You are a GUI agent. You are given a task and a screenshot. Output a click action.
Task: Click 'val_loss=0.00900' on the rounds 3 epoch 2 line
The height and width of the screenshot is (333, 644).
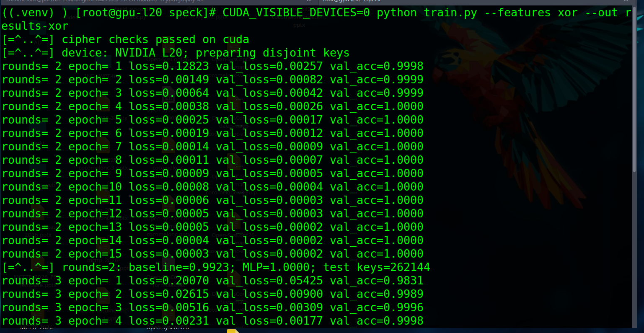point(269,294)
